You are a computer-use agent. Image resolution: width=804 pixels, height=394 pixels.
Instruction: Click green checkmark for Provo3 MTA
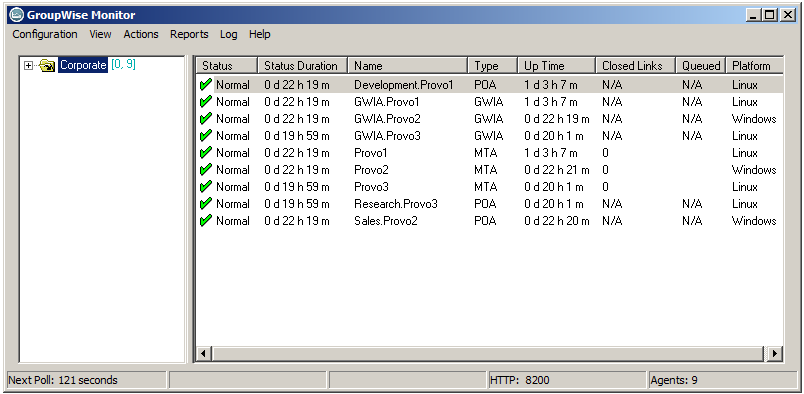[206, 186]
